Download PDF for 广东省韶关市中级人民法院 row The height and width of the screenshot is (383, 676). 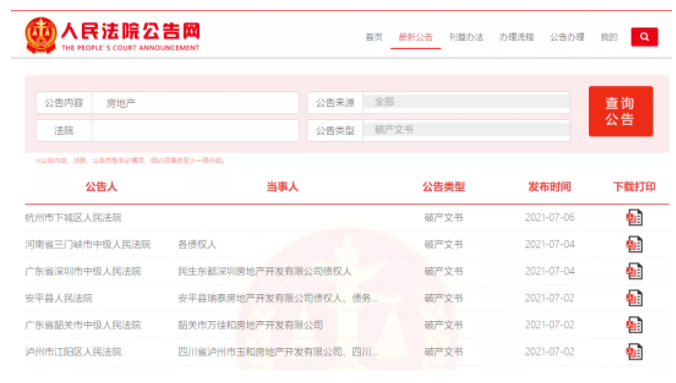pos(634,325)
